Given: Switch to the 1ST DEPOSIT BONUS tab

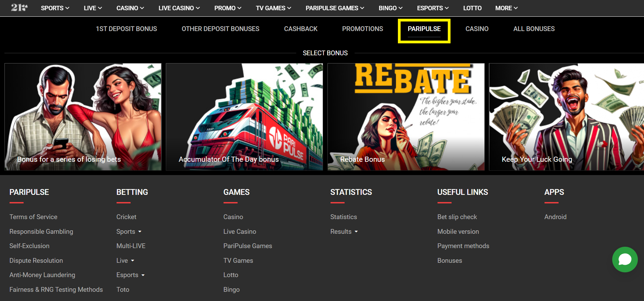Looking at the screenshot, I should (126, 29).
